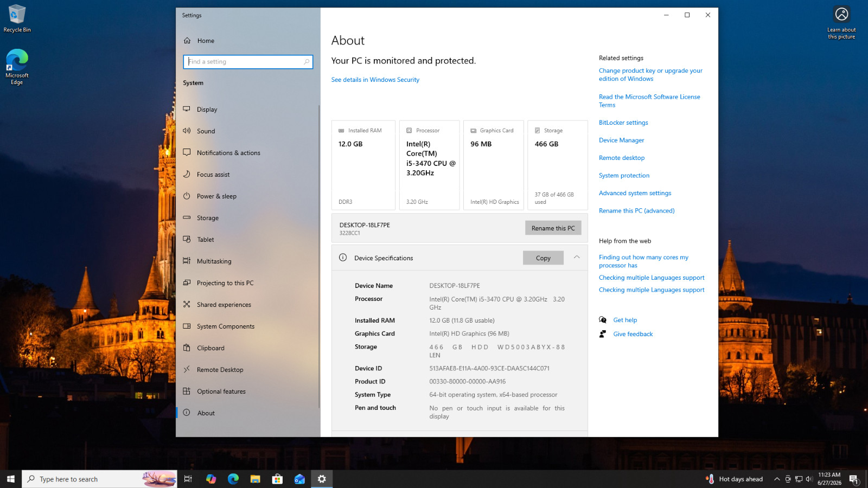This screenshot has width=868, height=488.
Task: Select the Sound speaker icon
Action: (x=187, y=131)
